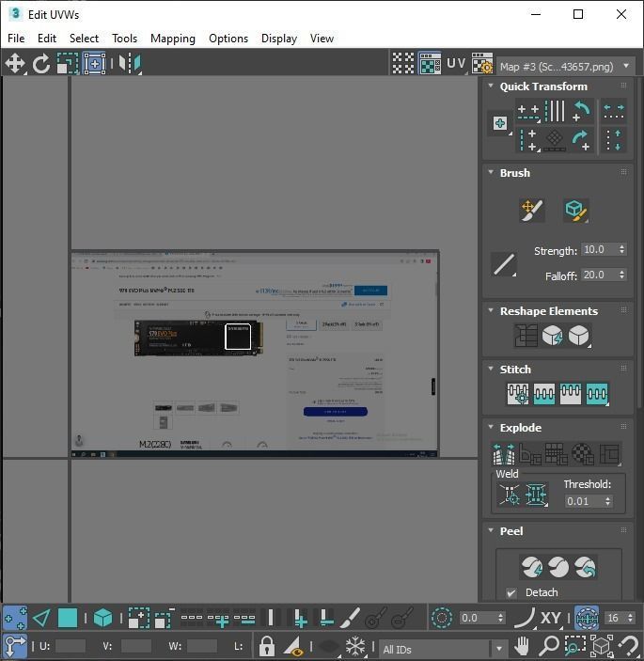Click the Straighten Selection icon in Reshape Elements
The width and height of the screenshot is (644, 661).
526,336
